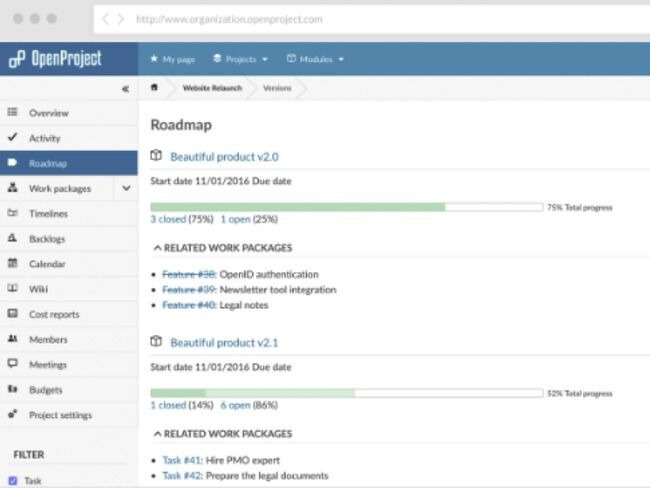This screenshot has height=488, width=650.
Task: Open Beautiful product v2.0 version link
Action: pyautogui.click(x=224, y=157)
